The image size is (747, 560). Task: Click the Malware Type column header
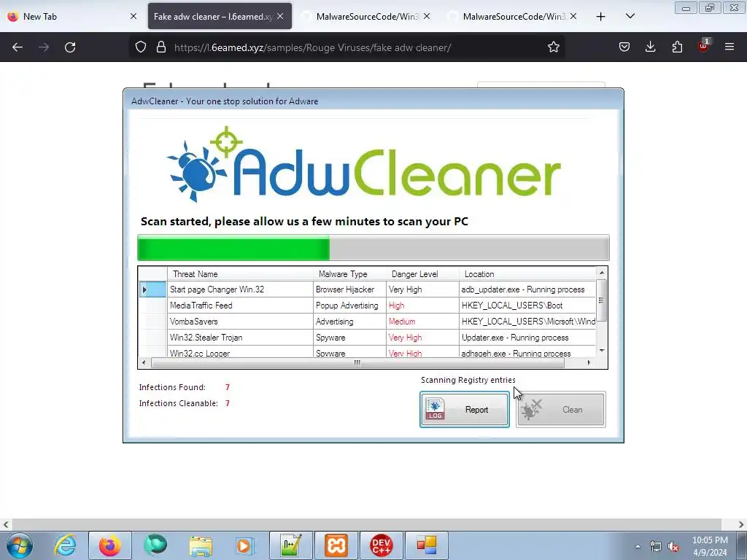tap(349, 274)
